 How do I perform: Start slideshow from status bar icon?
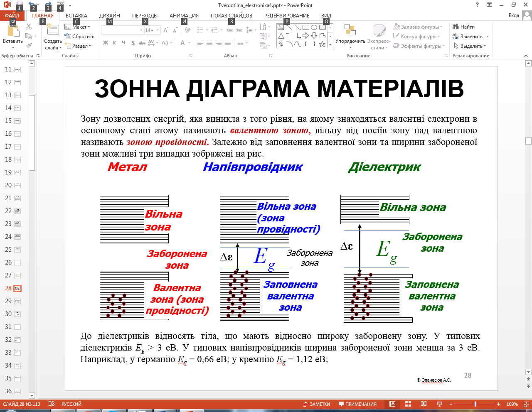pos(439,404)
